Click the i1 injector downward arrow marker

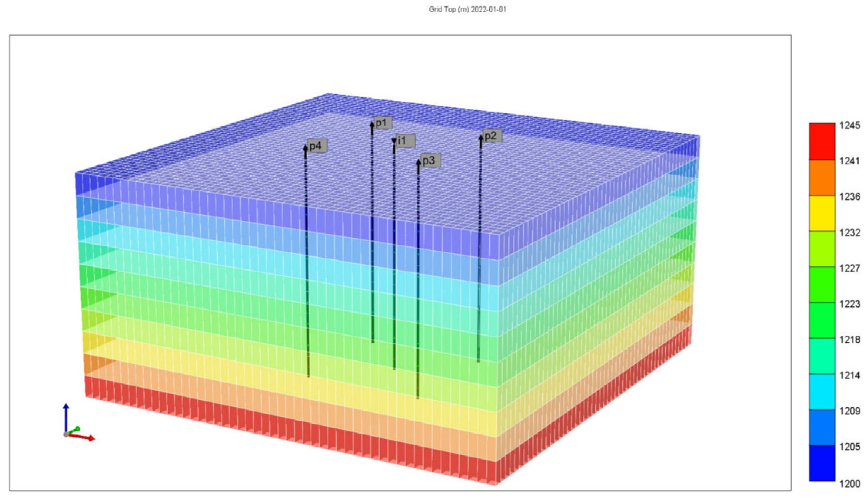pos(394,142)
